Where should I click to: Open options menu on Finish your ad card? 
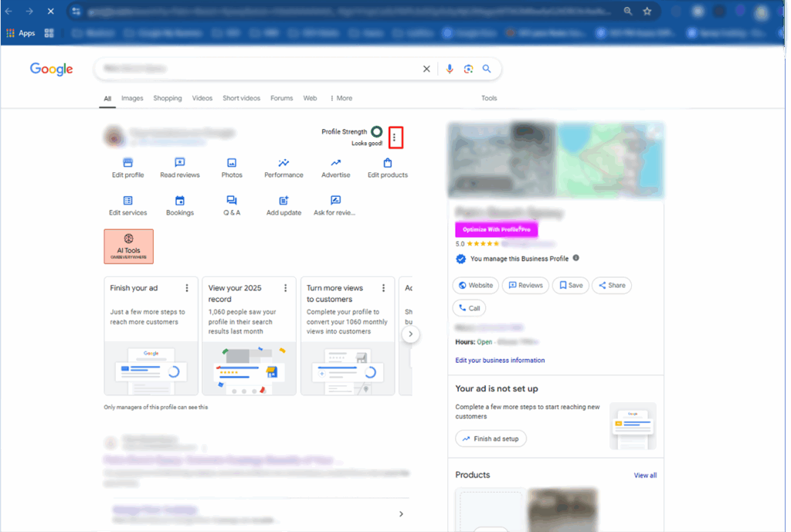click(187, 288)
